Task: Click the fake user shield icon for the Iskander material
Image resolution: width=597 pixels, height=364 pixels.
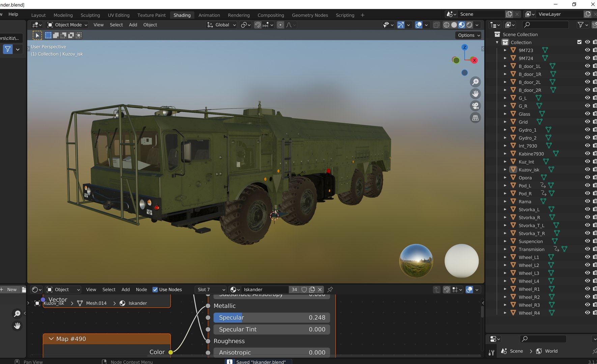Action: click(x=304, y=290)
